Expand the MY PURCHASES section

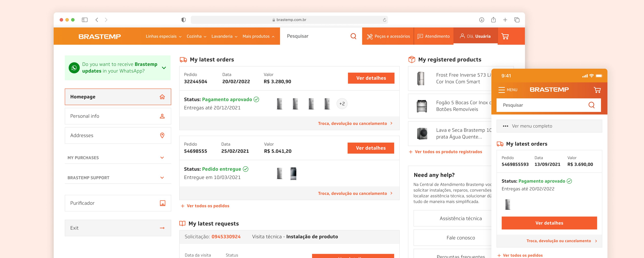162,158
